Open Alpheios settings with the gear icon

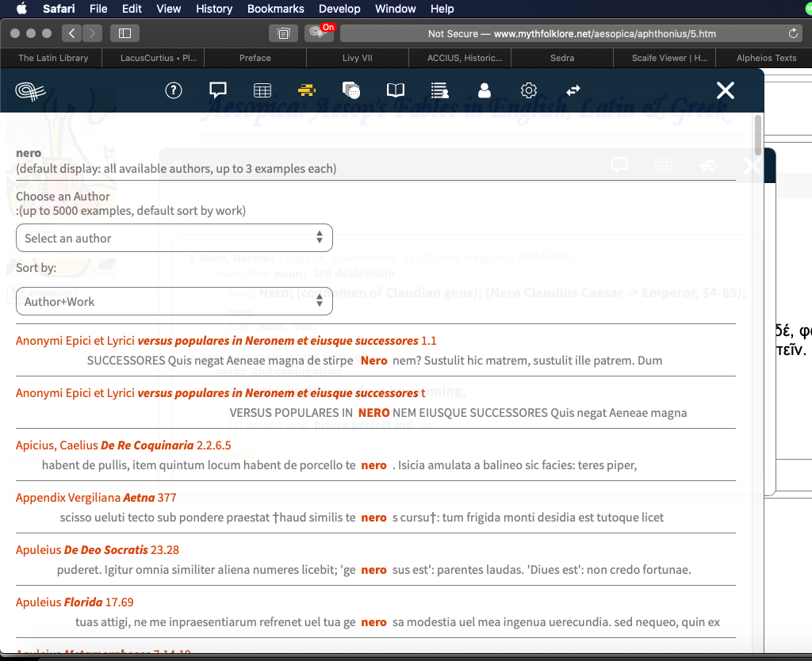(x=528, y=90)
